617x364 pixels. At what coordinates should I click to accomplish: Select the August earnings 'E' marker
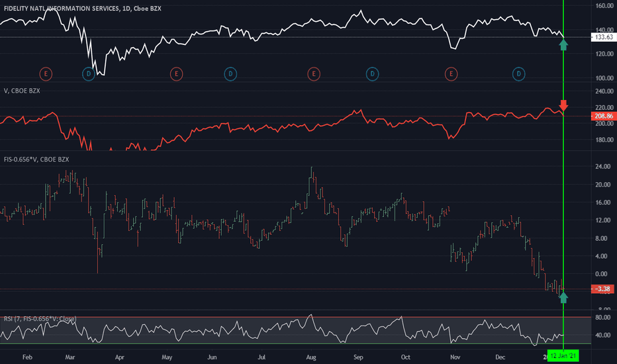(x=314, y=73)
